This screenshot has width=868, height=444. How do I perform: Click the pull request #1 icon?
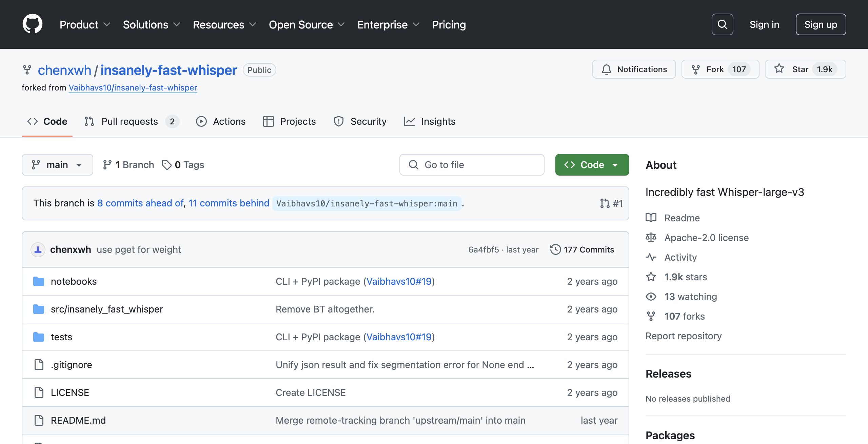pos(605,203)
